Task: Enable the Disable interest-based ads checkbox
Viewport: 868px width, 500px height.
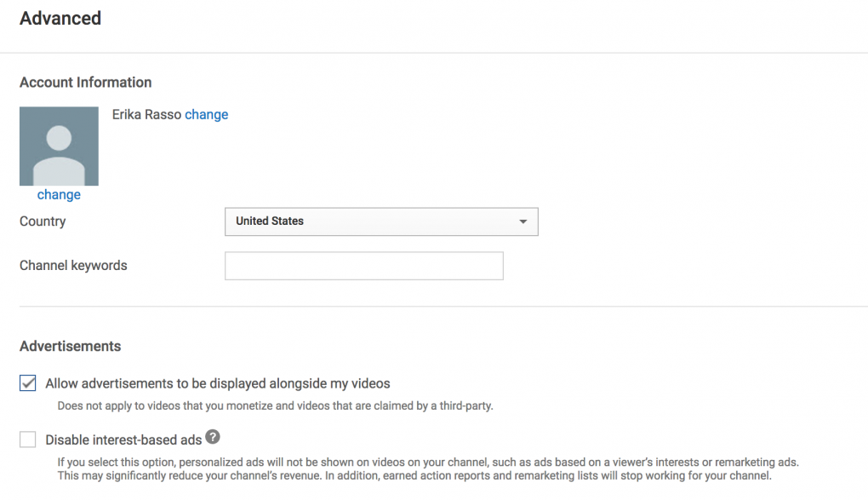Action: [28, 440]
